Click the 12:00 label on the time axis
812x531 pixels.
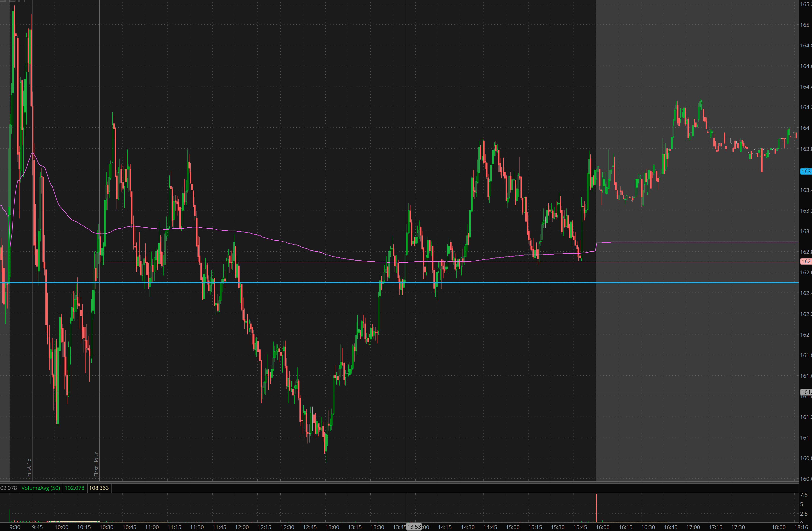242,527
